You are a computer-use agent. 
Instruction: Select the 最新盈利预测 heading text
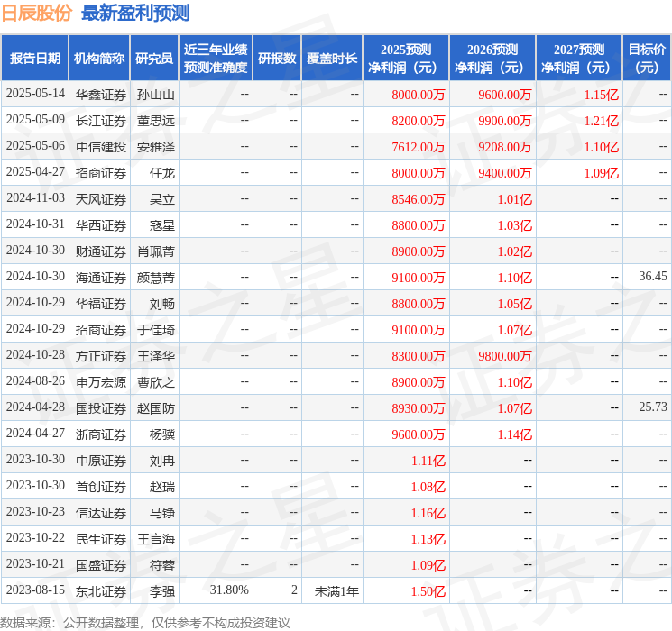point(135,13)
